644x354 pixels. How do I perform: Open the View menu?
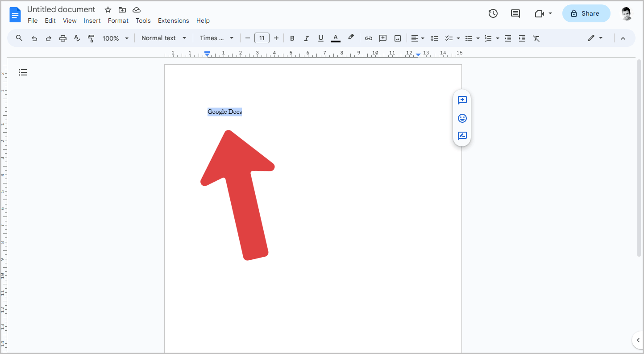[70, 21]
